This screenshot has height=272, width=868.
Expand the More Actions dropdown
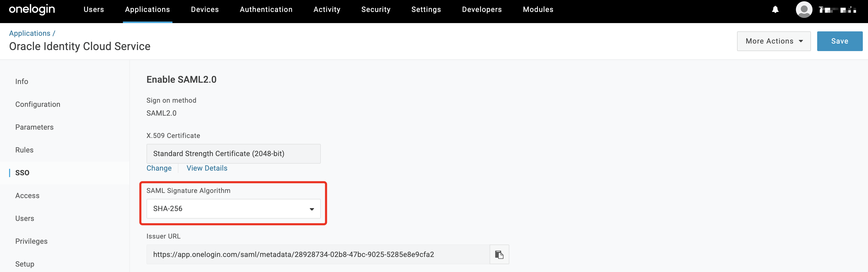click(774, 41)
